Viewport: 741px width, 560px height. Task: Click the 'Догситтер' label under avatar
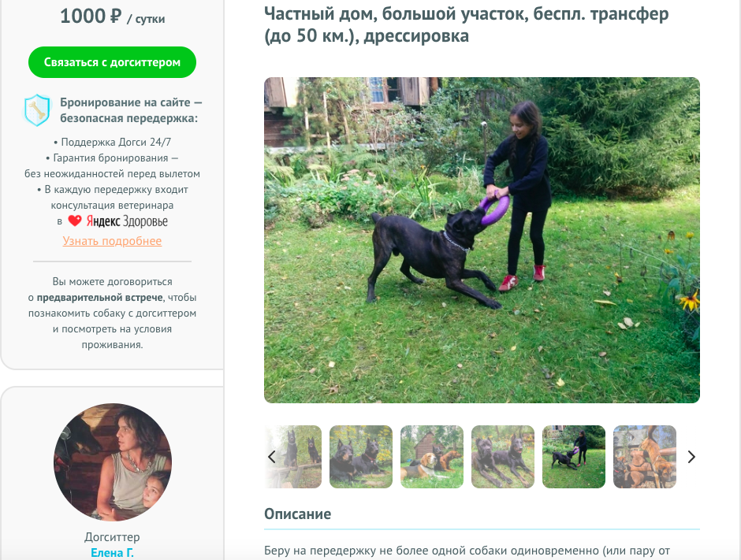112,537
